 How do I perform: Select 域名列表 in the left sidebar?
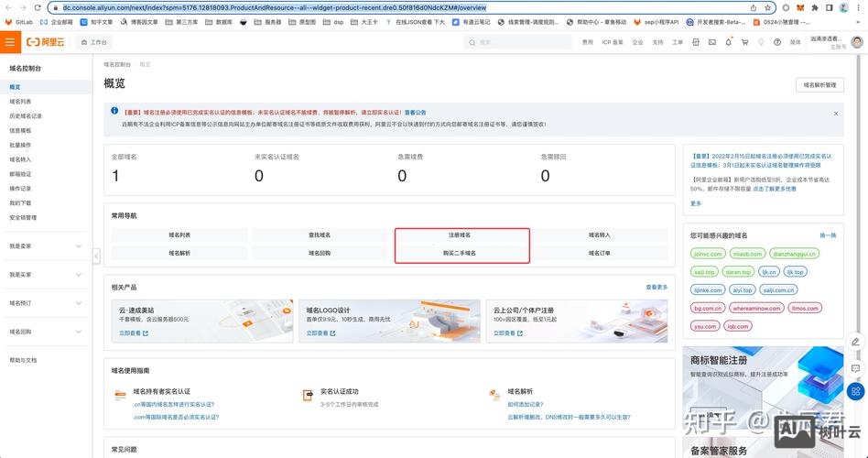(x=20, y=102)
